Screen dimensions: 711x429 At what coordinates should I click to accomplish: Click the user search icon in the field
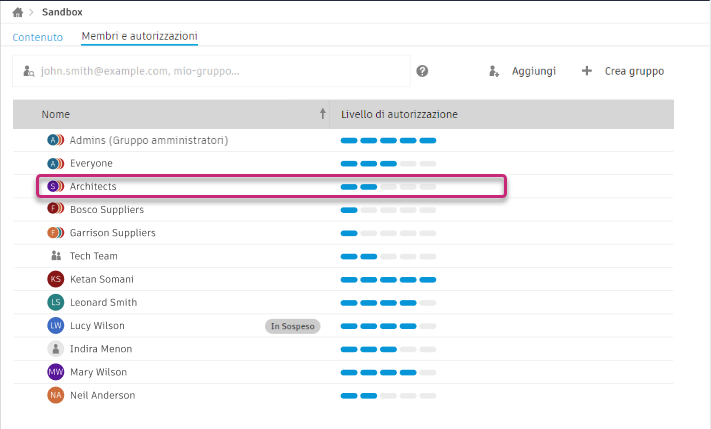tap(29, 71)
